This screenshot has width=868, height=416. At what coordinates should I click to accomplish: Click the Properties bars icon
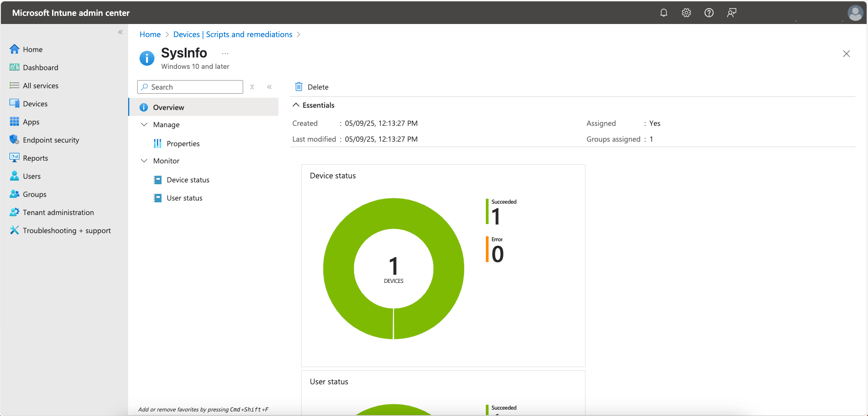(158, 143)
